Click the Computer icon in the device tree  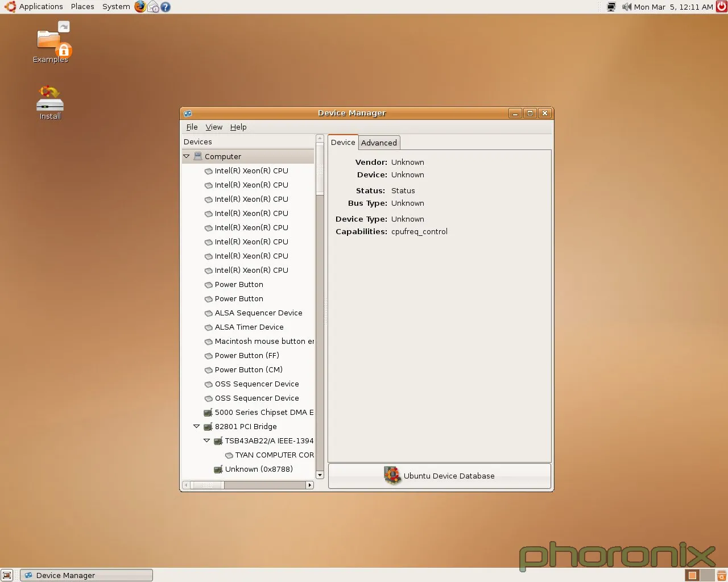click(x=198, y=156)
